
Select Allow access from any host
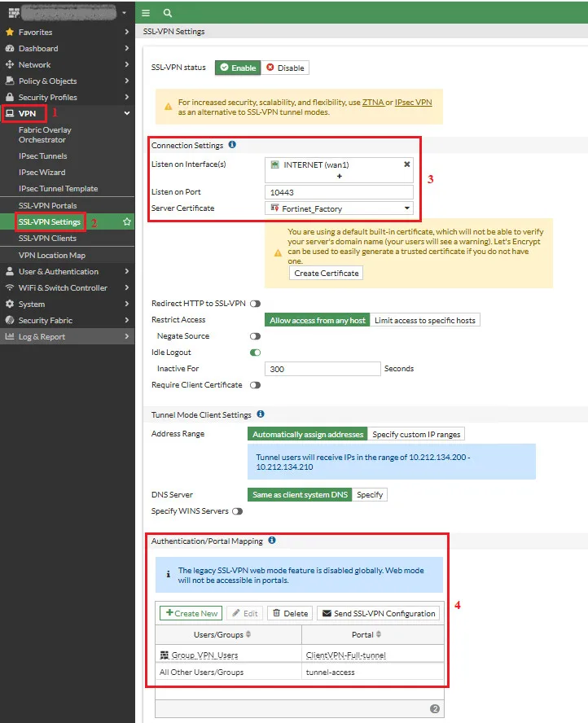point(318,320)
